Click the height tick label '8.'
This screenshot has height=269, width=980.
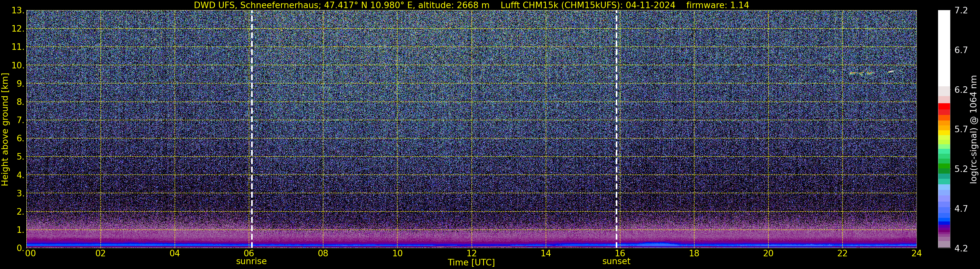coord(20,102)
